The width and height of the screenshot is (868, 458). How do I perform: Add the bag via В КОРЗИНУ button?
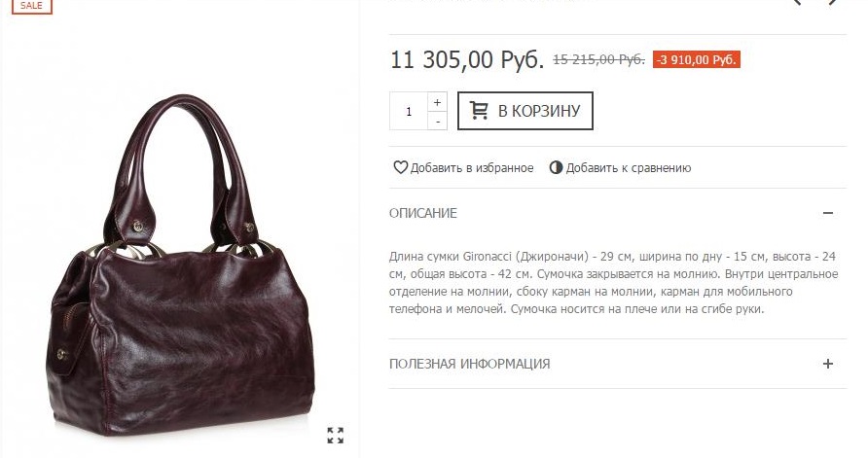click(x=524, y=111)
